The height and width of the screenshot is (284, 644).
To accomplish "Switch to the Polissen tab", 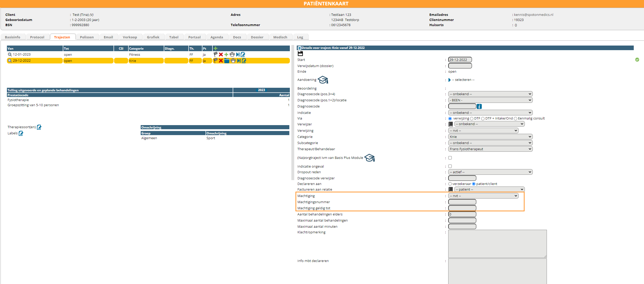I will click(87, 37).
